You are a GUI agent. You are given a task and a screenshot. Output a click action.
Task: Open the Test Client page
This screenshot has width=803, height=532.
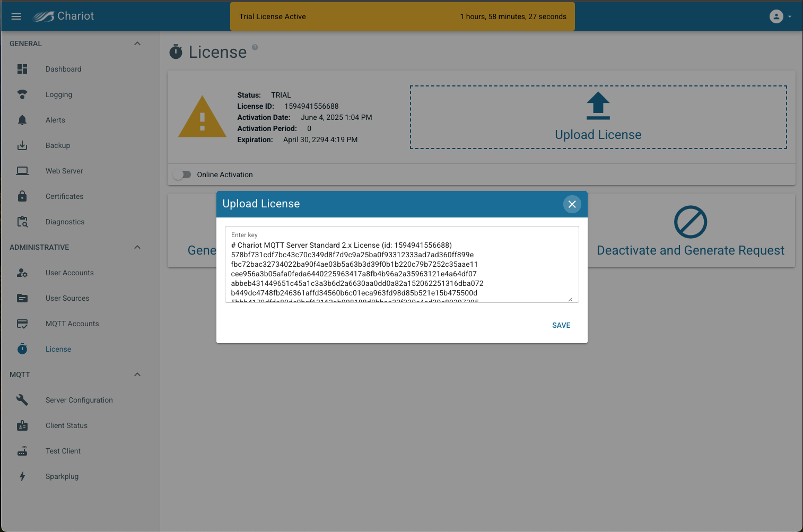63,451
